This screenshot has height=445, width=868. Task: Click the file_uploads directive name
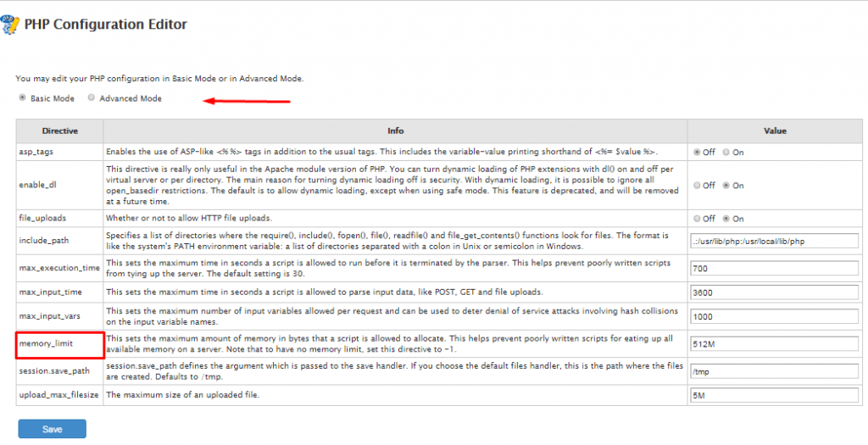click(42, 219)
